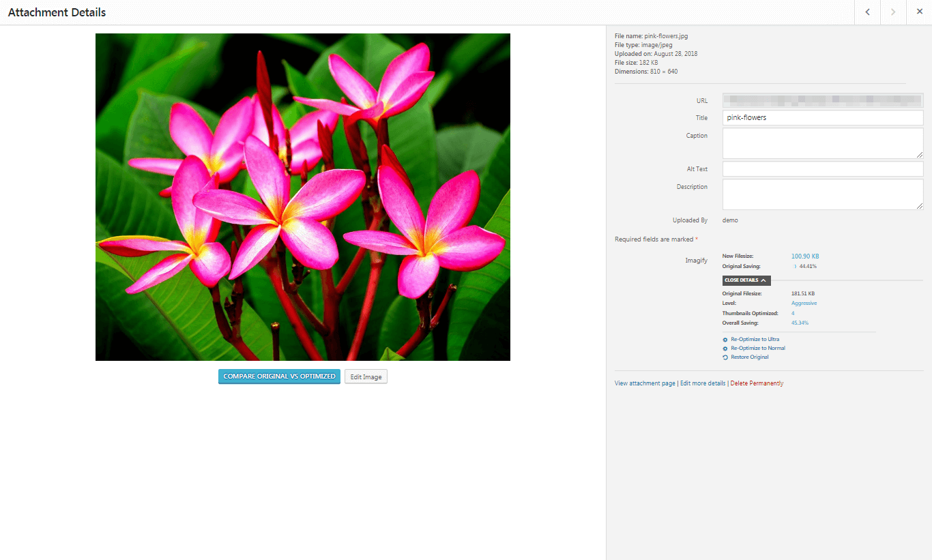Click the pink flowers image preview

coord(302,196)
